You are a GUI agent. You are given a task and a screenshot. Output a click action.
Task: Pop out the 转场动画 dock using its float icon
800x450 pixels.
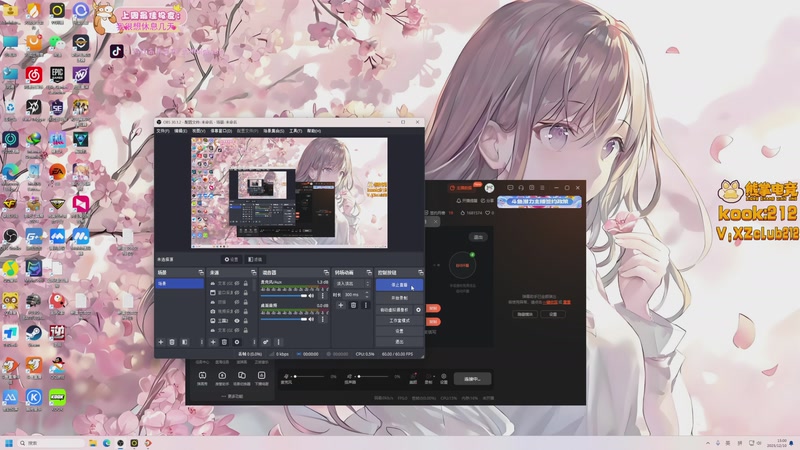(x=369, y=272)
